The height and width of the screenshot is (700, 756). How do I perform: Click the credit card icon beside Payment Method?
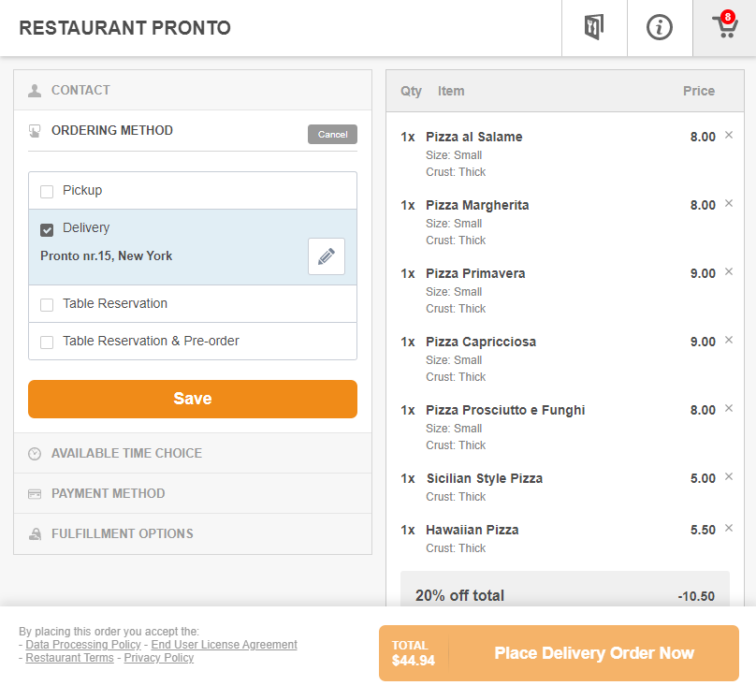[x=35, y=493]
